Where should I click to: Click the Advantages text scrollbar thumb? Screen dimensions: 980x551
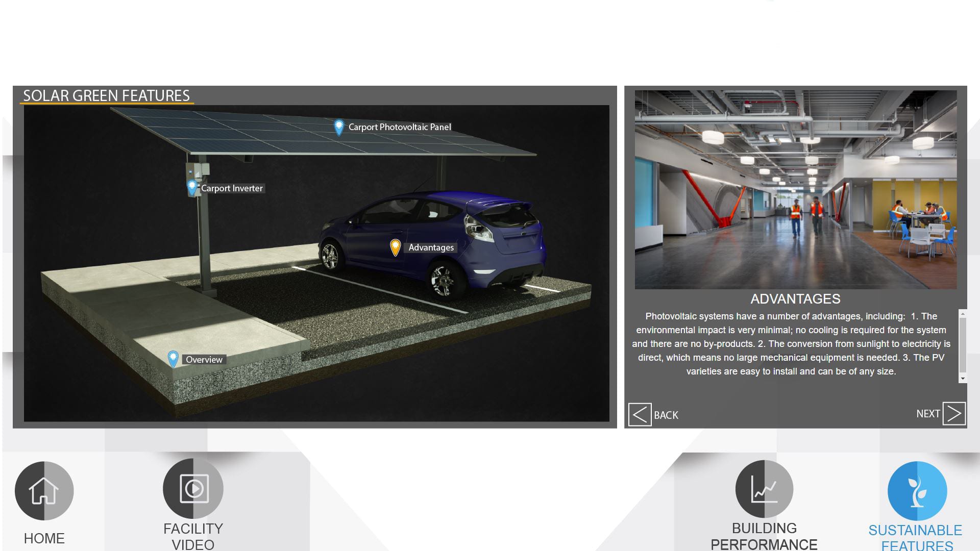[x=963, y=345]
